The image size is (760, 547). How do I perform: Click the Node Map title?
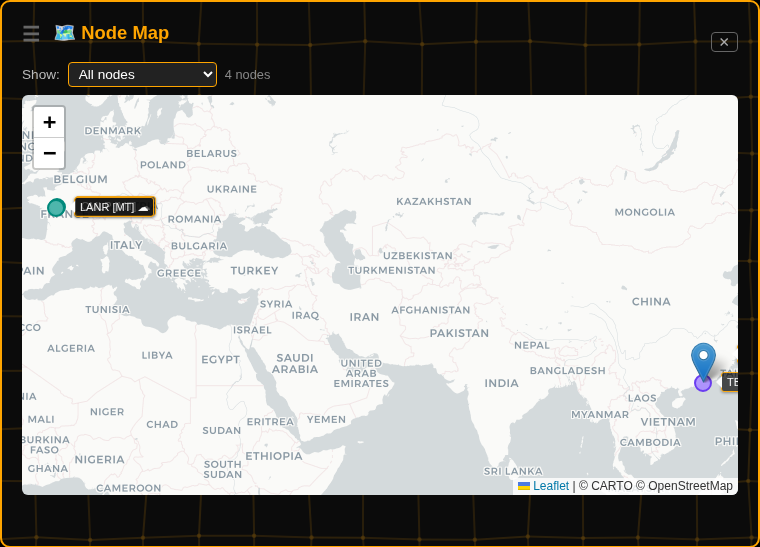coord(125,33)
